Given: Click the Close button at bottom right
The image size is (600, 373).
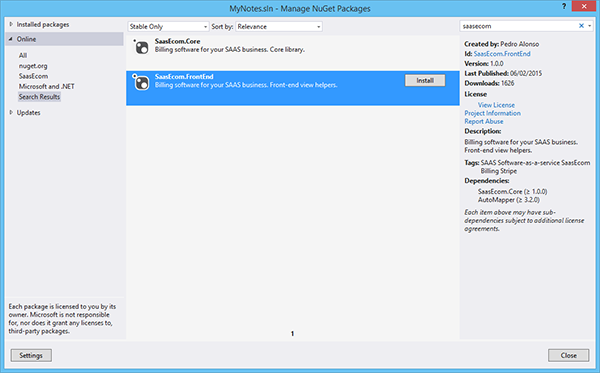Looking at the screenshot, I should (568, 355).
